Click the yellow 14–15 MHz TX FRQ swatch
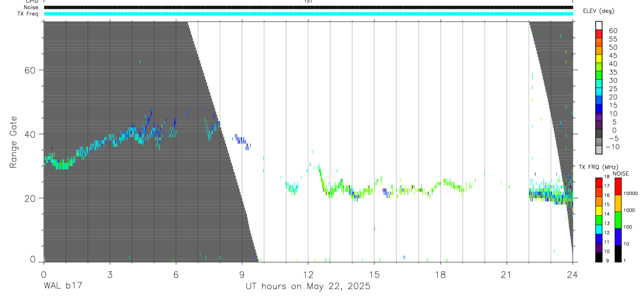This screenshot has height=297, width=644. (599, 211)
